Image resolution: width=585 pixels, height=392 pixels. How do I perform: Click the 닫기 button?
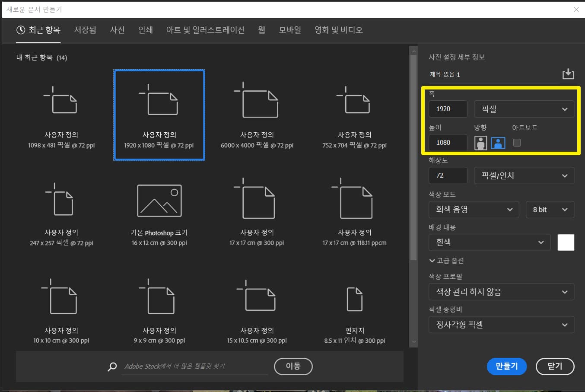coord(555,366)
